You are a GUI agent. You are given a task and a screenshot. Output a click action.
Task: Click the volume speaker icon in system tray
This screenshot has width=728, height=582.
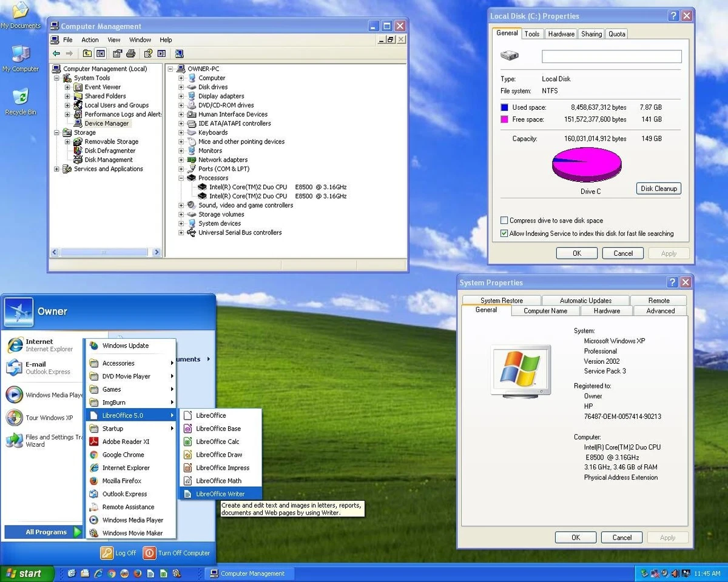pos(665,573)
